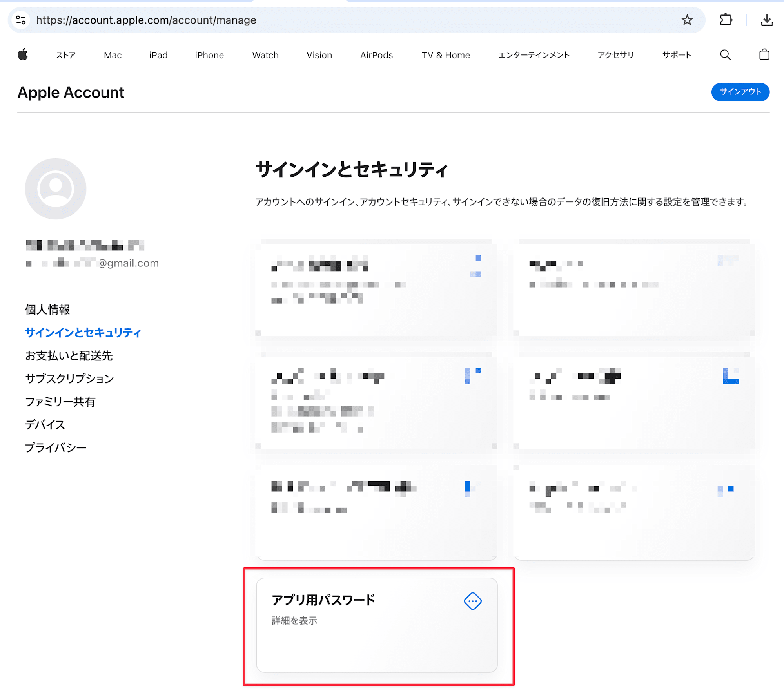Click the Apple logo icon
Screen dimensions: 784x690
coord(23,54)
